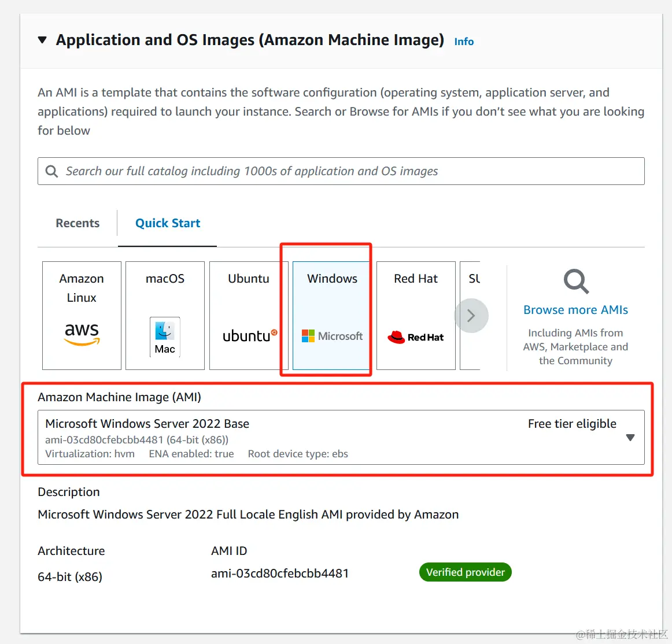
Task: Click the AMI dropdown arrow
Action: click(630, 438)
